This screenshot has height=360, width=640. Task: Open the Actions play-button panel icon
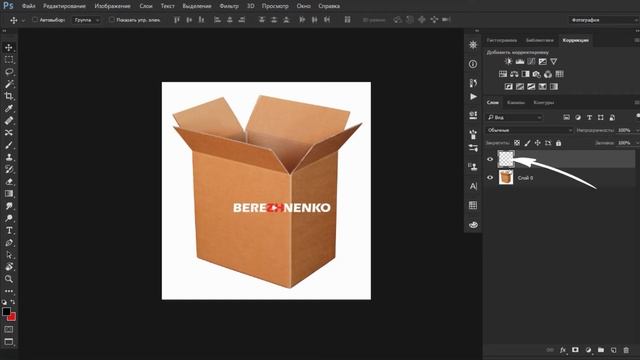point(473,97)
